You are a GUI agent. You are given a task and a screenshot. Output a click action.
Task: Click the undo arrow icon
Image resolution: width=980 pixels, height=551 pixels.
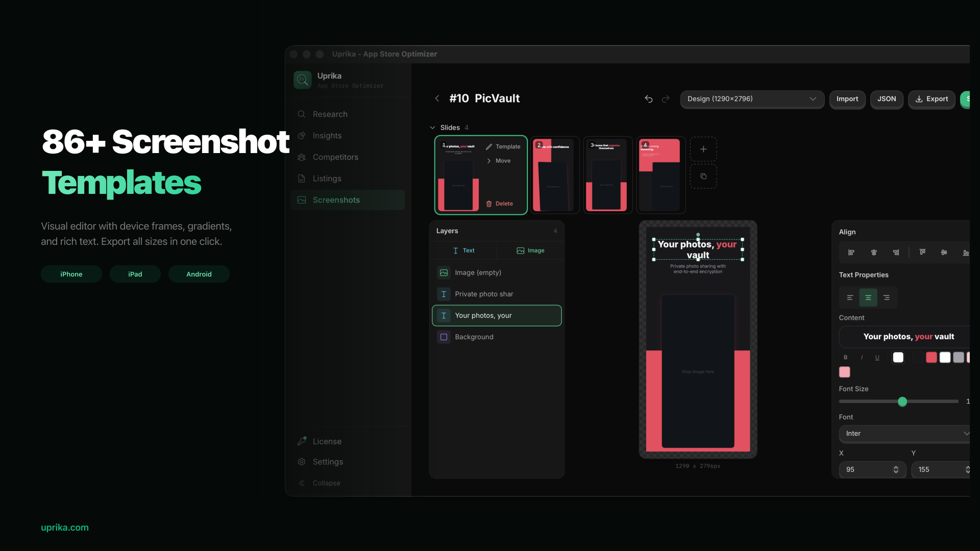click(649, 99)
